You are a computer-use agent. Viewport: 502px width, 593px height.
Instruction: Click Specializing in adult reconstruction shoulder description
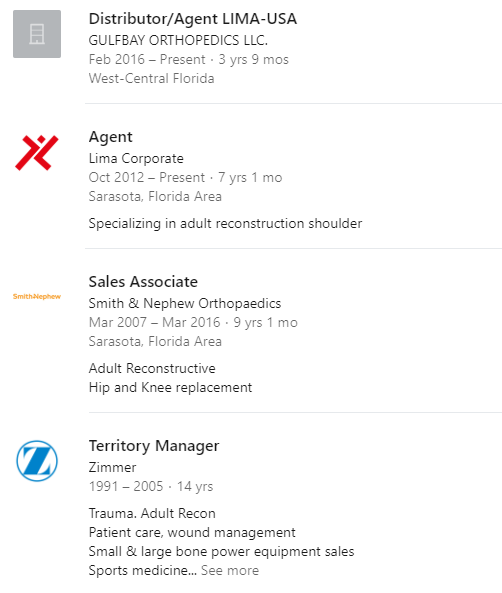tap(225, 224)
